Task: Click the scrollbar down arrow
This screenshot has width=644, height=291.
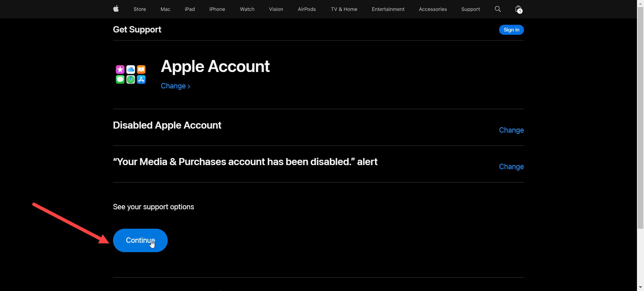Action: 640,287
